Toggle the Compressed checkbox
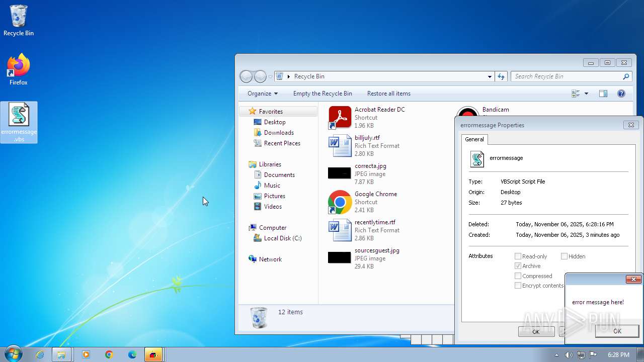 click(x=518, y=276)
